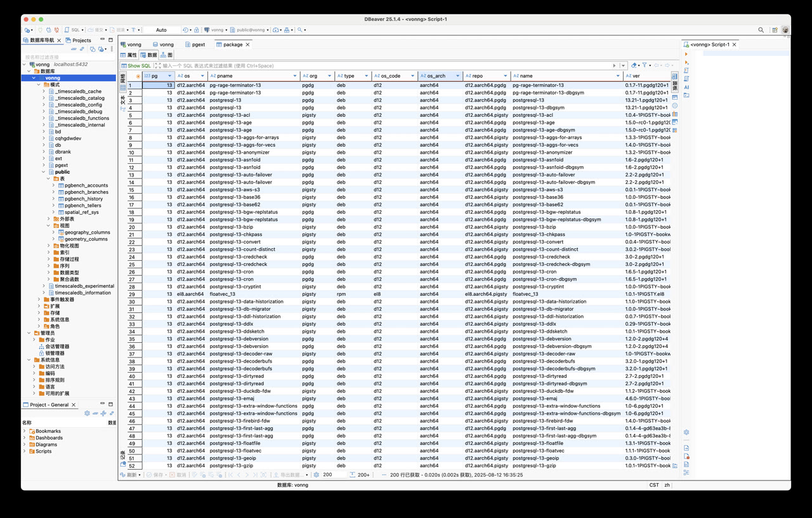
Task: Select the 会话管理器 session manager item
Action: pyautogui.click(x=57, y=347)
